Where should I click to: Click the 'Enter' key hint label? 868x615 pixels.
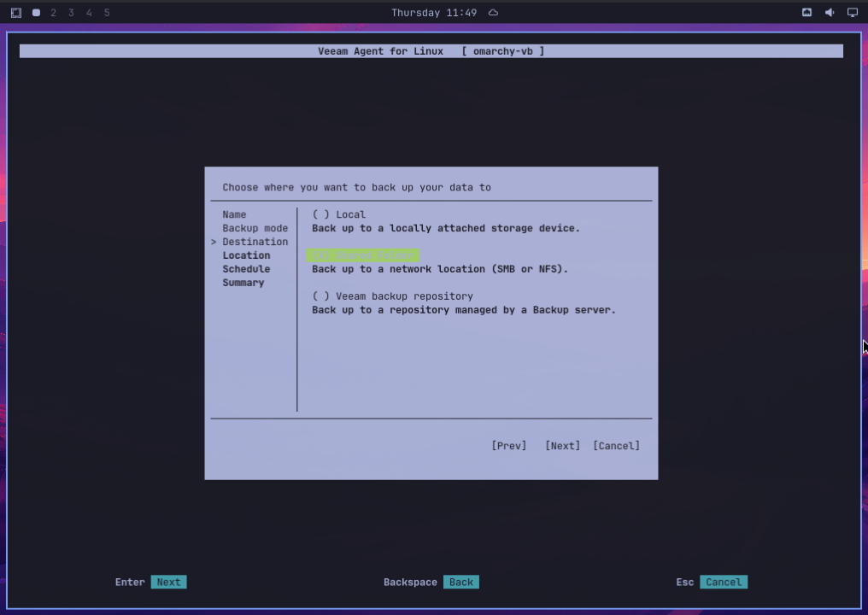[x=130, y=583]
